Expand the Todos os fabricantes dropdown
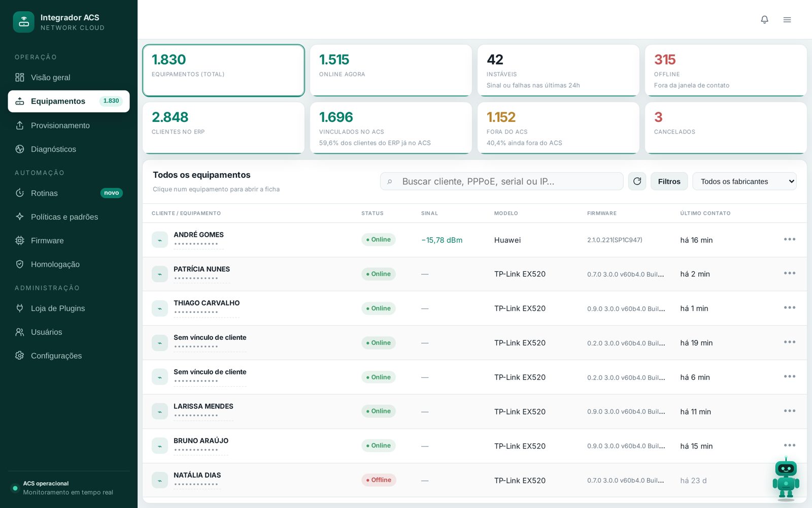 click(x=744, y=181)
